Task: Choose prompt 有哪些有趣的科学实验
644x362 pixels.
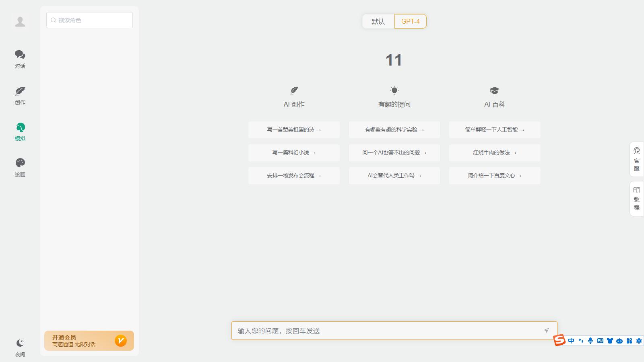Action: coord(394,130)
